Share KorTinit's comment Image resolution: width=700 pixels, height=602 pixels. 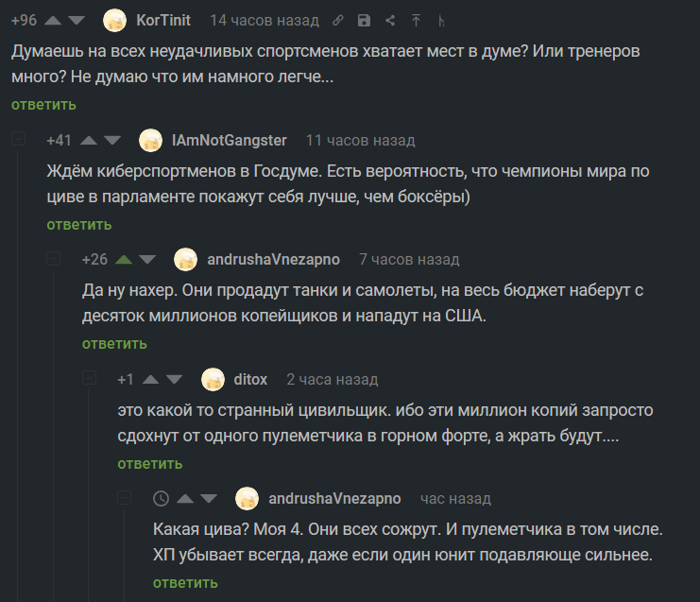[390, 21]
